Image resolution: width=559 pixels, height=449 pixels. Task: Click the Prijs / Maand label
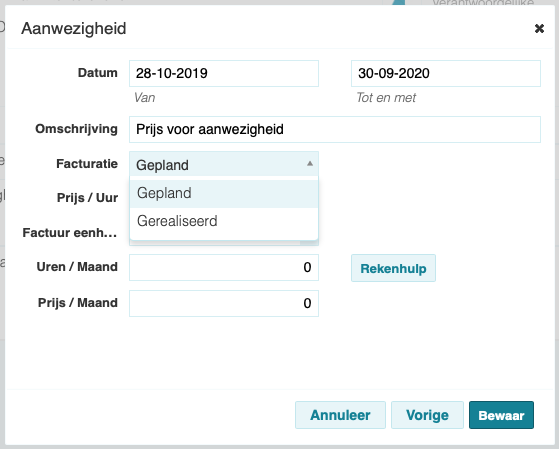coord(78,303)
